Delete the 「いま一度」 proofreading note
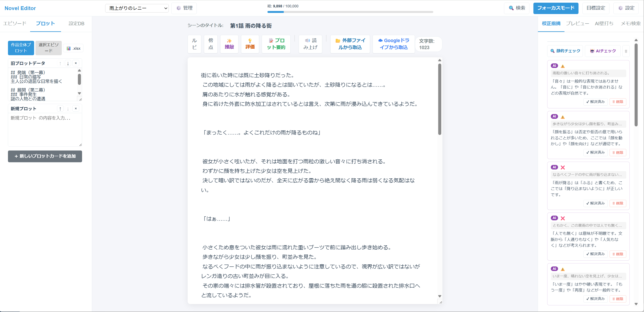The image size is (644, 312). coord(618,299)
